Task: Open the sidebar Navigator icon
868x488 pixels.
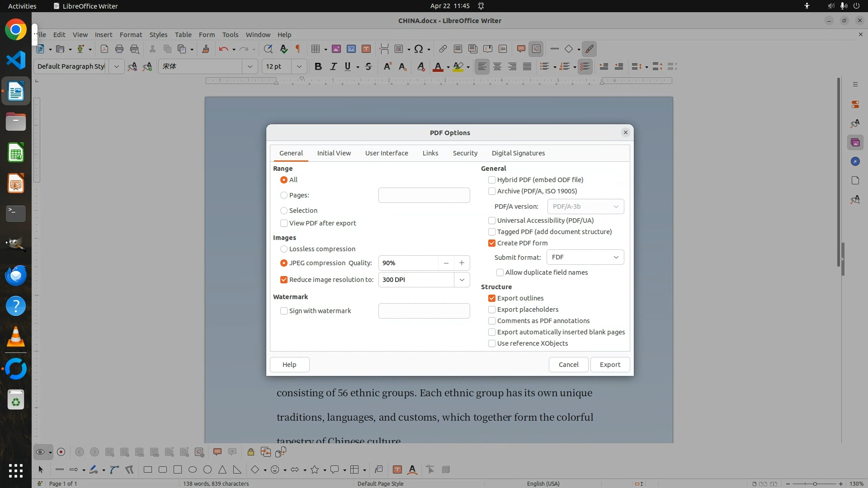Action: pyautogui.click(x=855, y=161)
